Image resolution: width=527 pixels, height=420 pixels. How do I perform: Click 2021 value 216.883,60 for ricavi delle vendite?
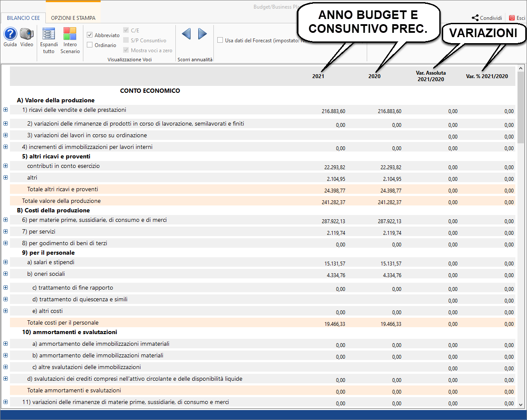click(x=333, y=111)
